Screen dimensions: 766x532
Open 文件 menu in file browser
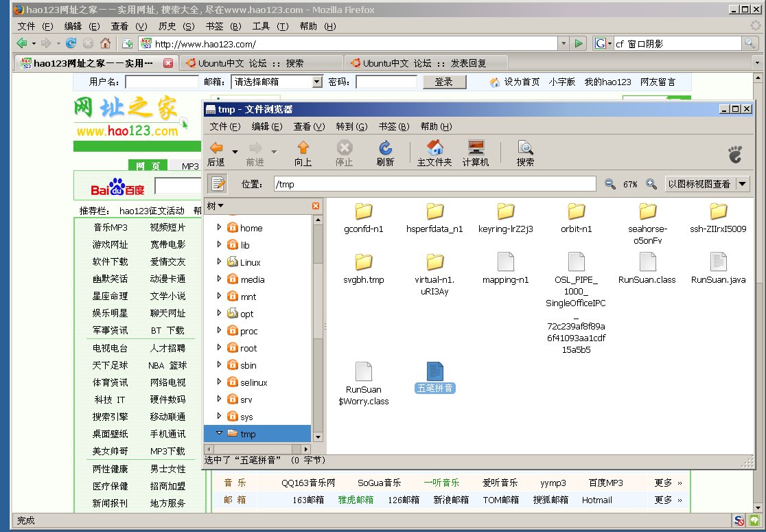click(x=224, y=126)
